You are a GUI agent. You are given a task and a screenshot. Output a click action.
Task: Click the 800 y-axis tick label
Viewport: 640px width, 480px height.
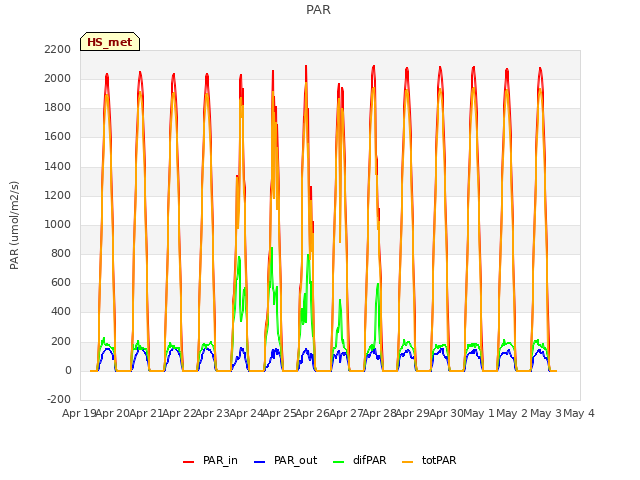(x=61, y=253)
